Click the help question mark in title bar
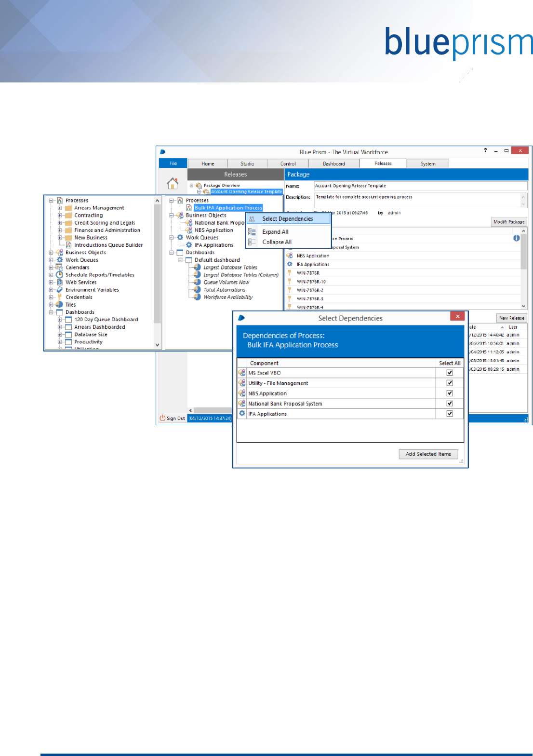The image size is (533, 756). tap(485, 150)
